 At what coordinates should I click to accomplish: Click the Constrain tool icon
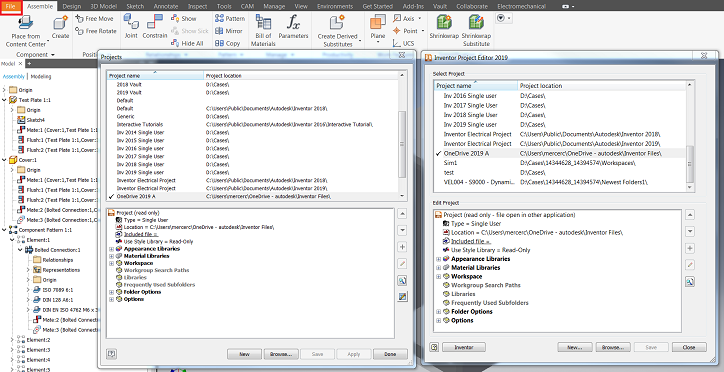[155, 22]
